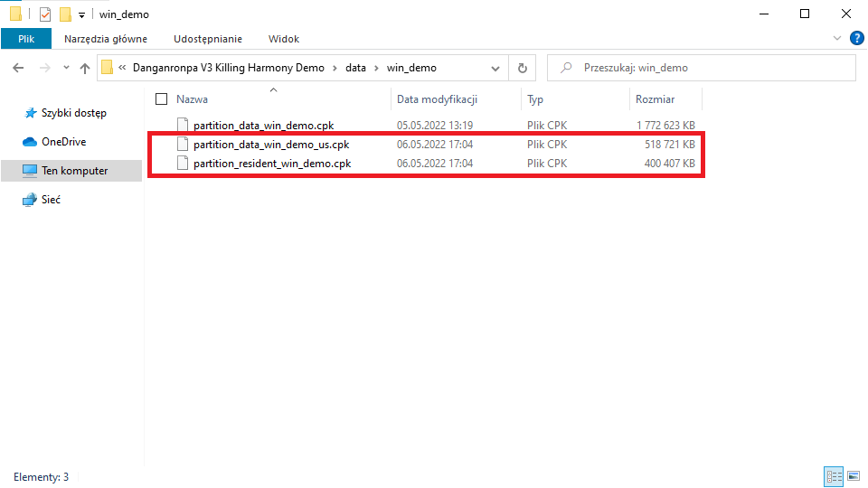Expand chevron after data breadcrumb
The image size is (868, 488).
click(x=376, y=68)
